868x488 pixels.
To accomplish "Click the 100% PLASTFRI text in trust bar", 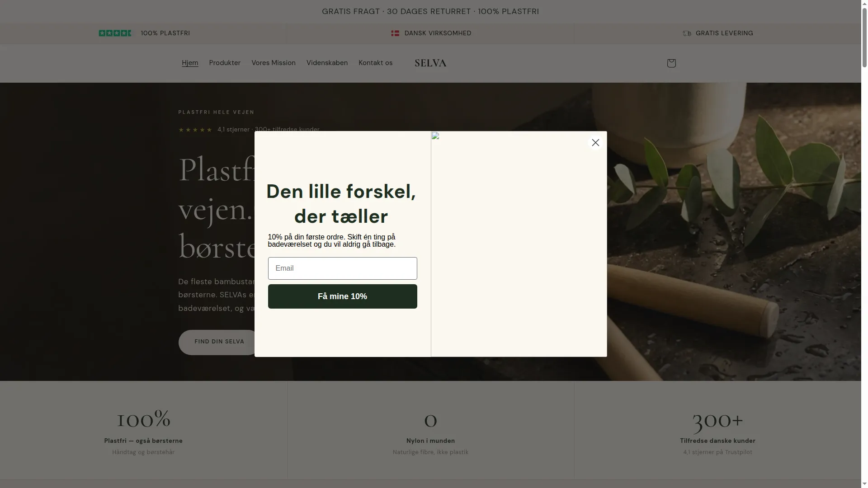I will click(x=165, y=33).
